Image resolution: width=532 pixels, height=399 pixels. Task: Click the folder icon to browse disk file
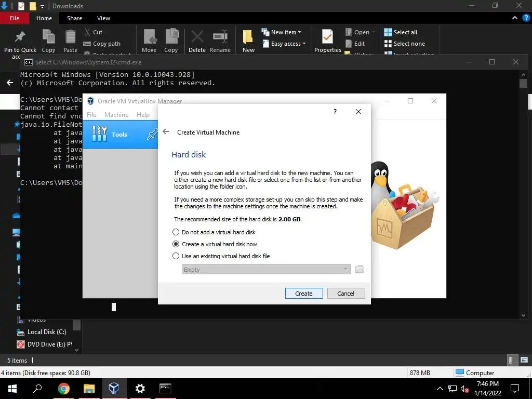point(360,270)
